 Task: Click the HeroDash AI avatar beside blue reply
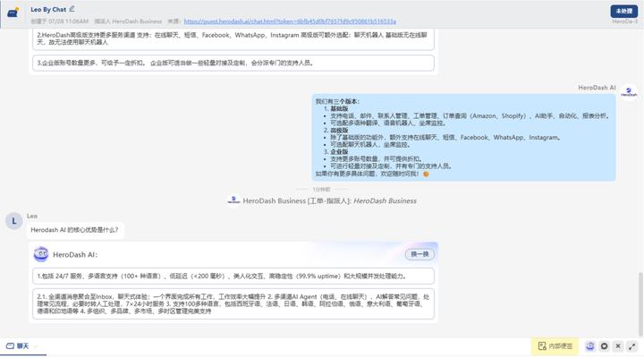pos(629,92)
